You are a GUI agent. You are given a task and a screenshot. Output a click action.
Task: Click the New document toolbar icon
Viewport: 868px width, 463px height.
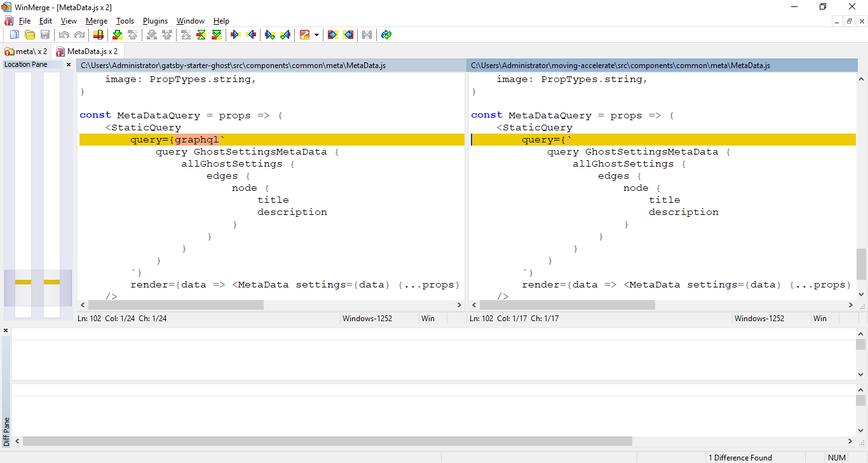pos(14,34)
